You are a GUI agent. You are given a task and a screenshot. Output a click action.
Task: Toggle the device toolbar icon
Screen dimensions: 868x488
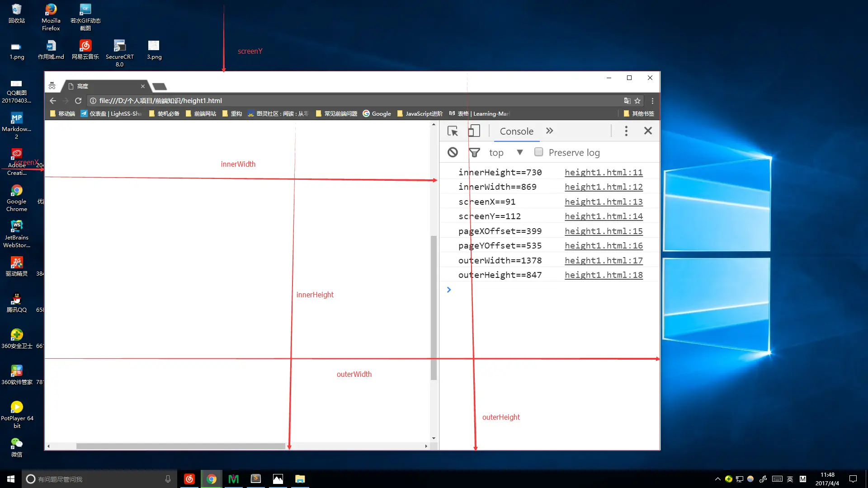click(473, 131)
